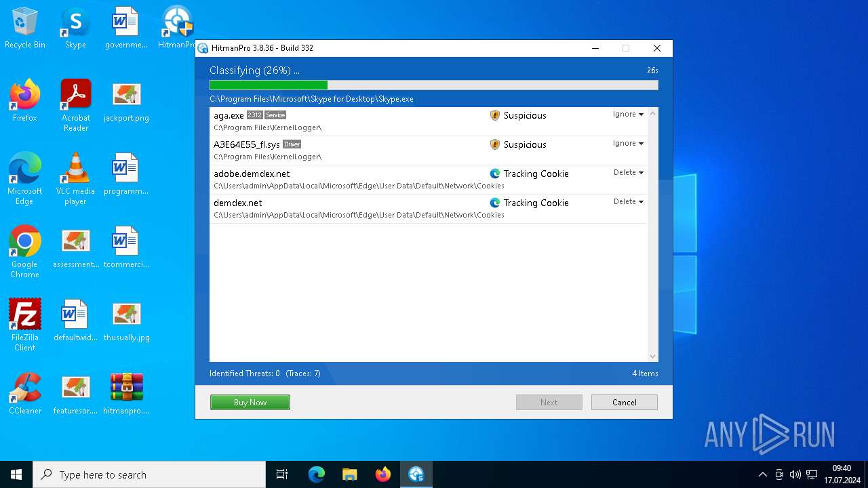Open the Delete dropdown for adobe.demdex.net
This screenshot has width=868, height=488.
tap(629, 172)
